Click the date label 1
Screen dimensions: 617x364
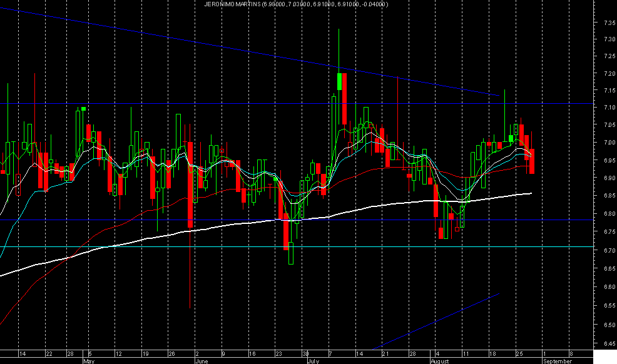544,354
